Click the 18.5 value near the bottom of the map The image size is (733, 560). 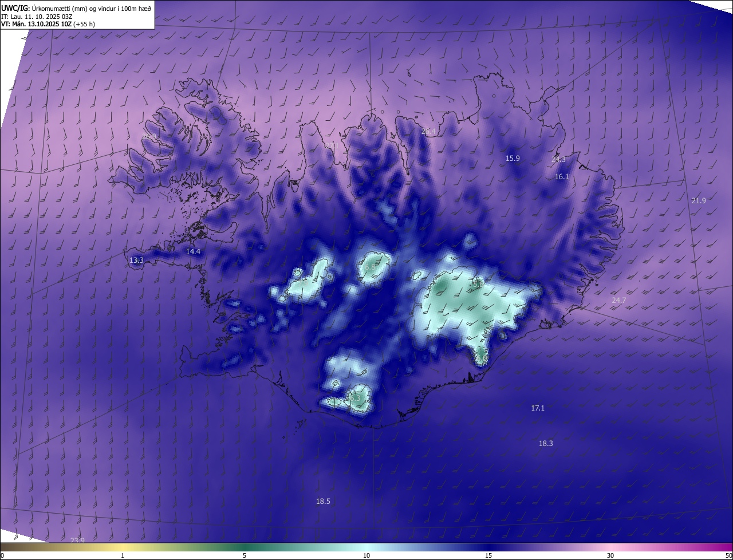(x=323, y=502)
